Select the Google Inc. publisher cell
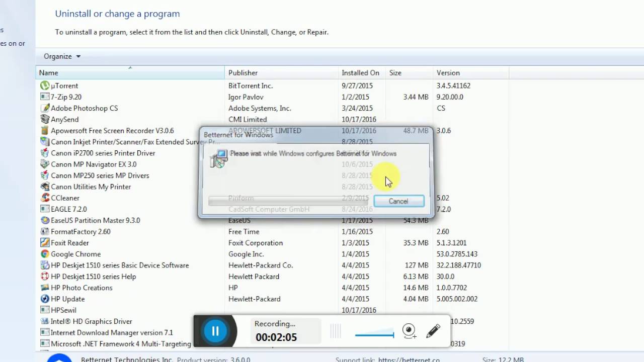Screen dimensions: 644x362 [246, 254]
